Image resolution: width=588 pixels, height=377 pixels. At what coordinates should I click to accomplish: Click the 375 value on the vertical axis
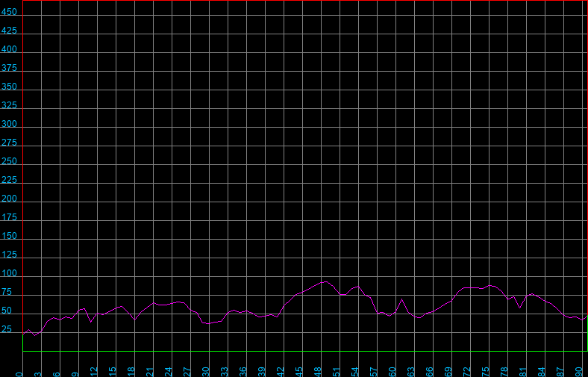9,68
